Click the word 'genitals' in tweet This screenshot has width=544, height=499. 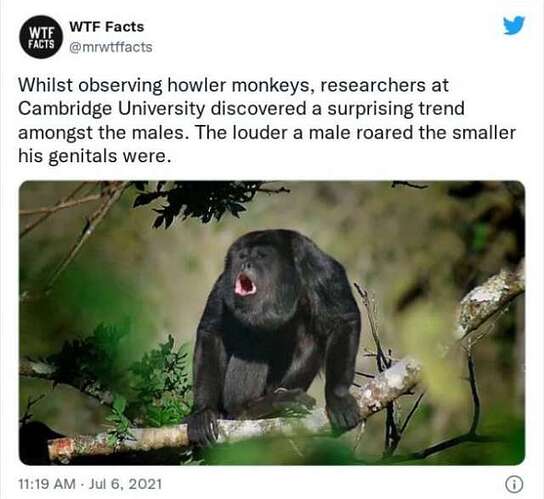pyautogui.click(x=83, y=157)
